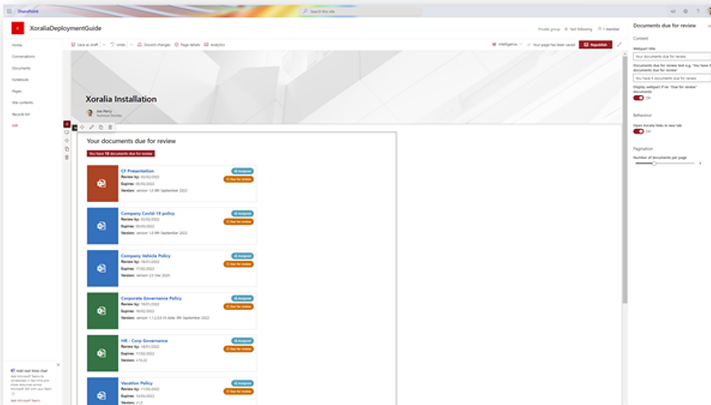The width and height of the screenshot is (711, 405).
Task: Open the Company Covid-19 policy link
Action: point(148,213)
